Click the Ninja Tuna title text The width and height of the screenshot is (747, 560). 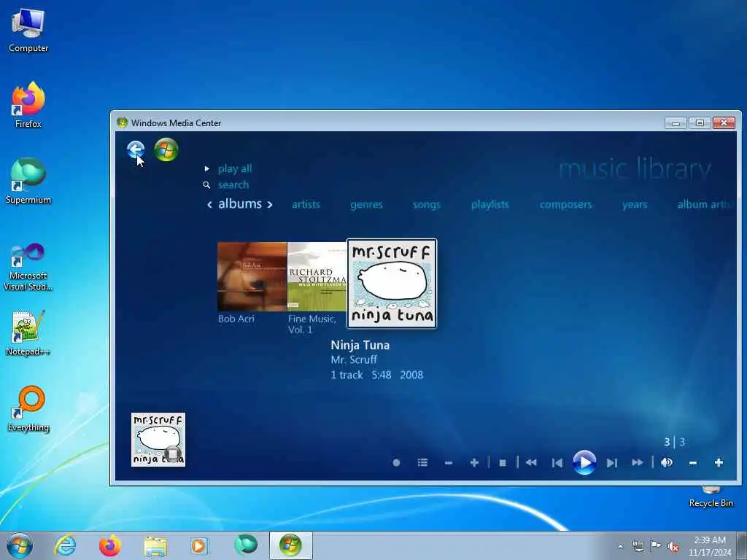point(360,345)
